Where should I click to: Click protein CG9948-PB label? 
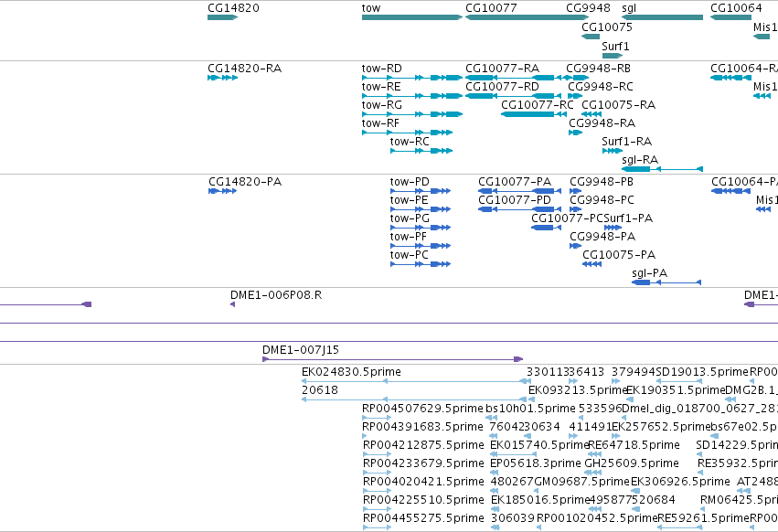tap(602, 182)
